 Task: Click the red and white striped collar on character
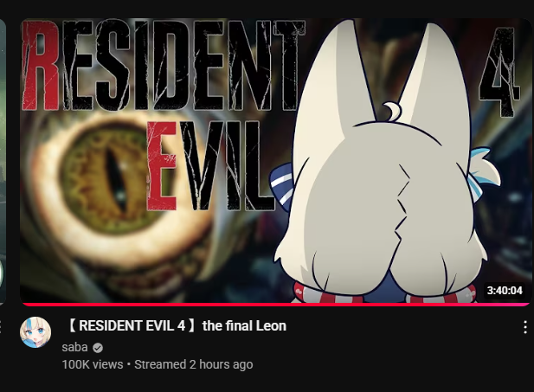[x=385, y=294]
